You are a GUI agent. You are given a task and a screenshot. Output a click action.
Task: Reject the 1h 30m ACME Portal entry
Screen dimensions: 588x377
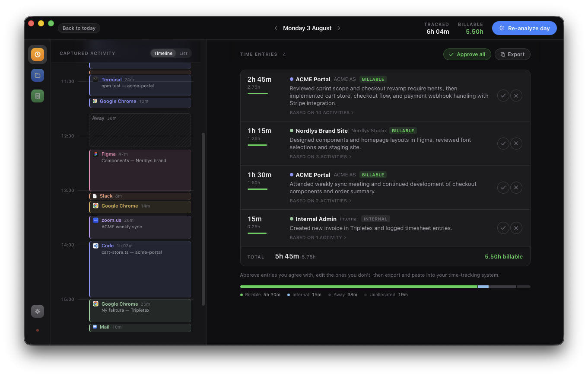516,188
